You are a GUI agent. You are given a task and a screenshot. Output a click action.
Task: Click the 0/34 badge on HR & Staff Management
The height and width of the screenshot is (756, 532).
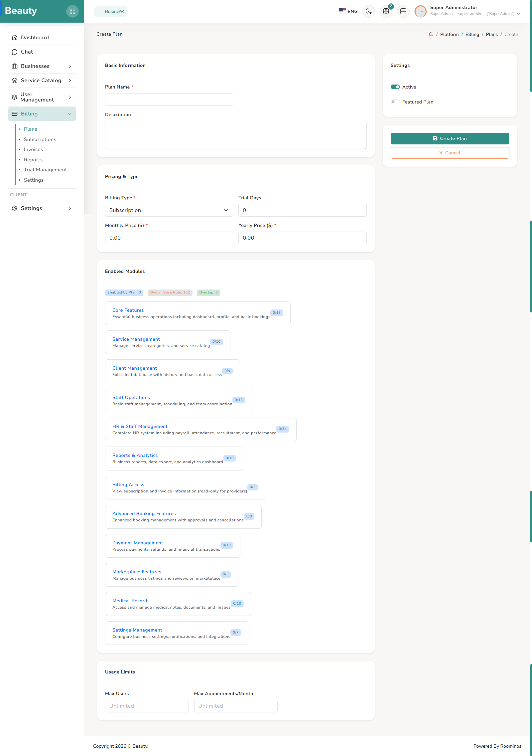tap(283, 429)
